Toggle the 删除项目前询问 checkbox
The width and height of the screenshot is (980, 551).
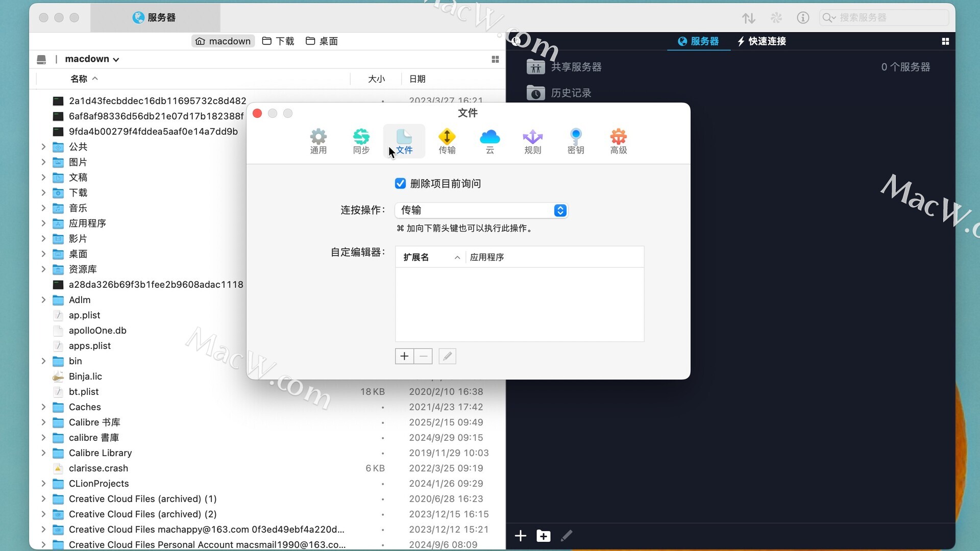pyautogui.click(x=400, y=184)
